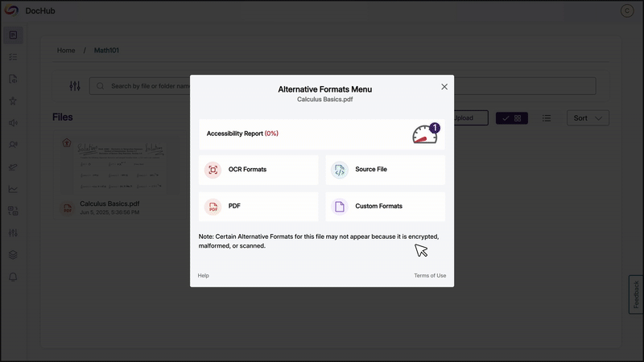
Task: Go to Home in breadcrumb
Action: [x=66, y=51]
